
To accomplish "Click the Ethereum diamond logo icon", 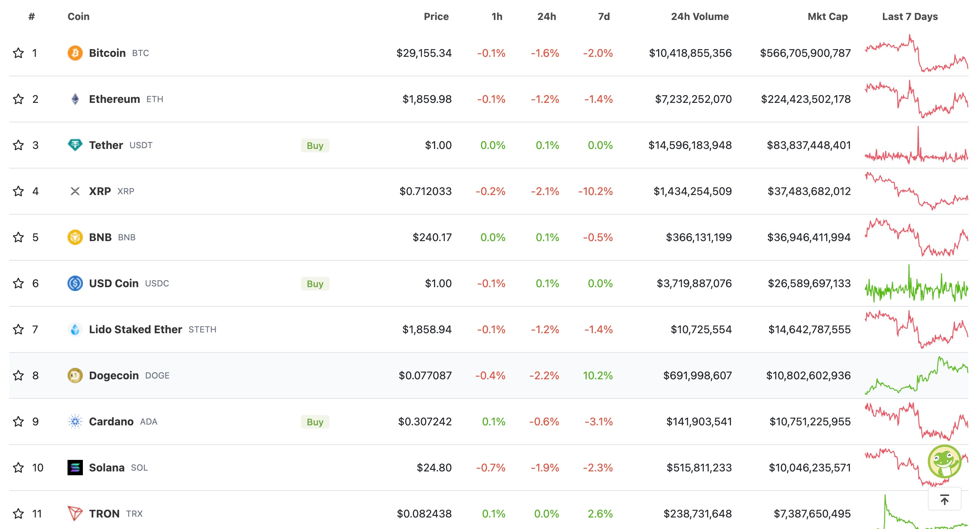I will pyautogui.click(x=75, y=99).
